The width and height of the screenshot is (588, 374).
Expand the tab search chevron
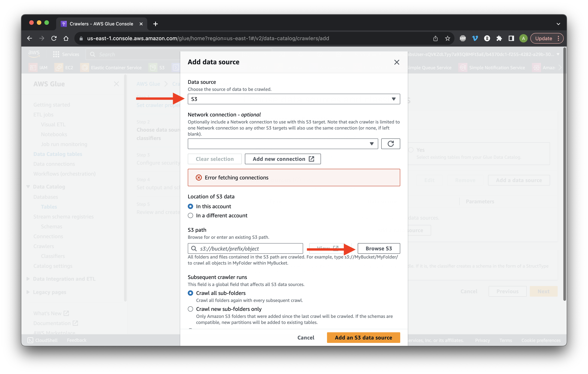[x=558, y=24]
